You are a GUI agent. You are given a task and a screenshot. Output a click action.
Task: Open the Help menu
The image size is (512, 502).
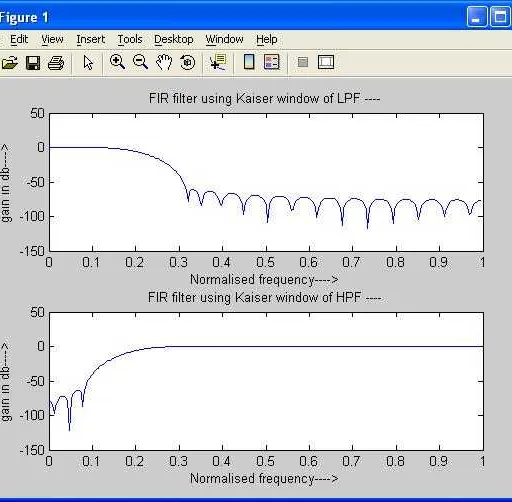[267, 39]
